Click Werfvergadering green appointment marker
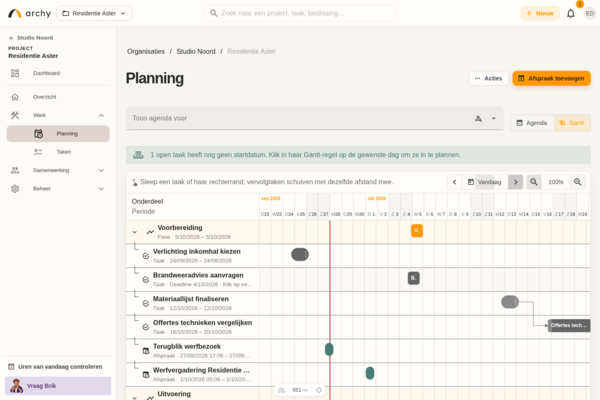600x400 pixels. coord(370,373)
